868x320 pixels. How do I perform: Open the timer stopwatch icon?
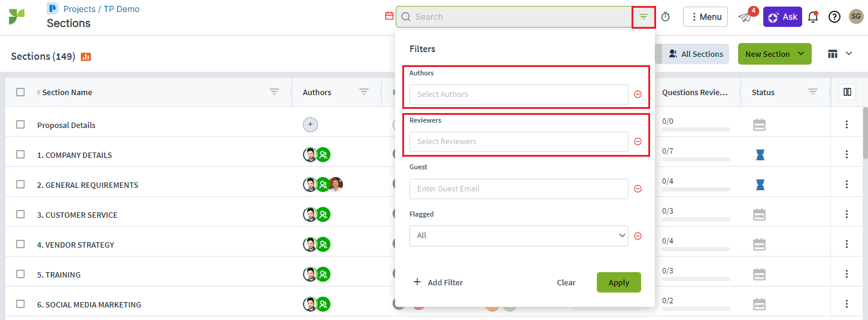pyautogui.click(x=665, y=17)
